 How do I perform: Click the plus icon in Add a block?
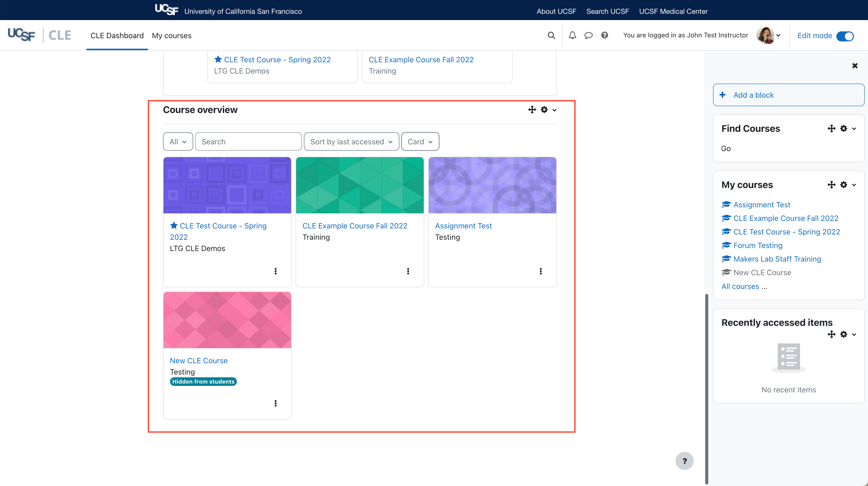click(722, 95)
